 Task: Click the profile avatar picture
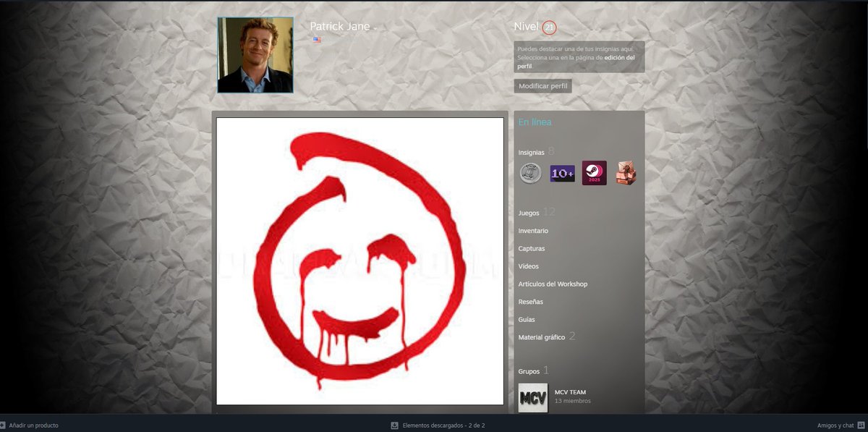point(255,55)
